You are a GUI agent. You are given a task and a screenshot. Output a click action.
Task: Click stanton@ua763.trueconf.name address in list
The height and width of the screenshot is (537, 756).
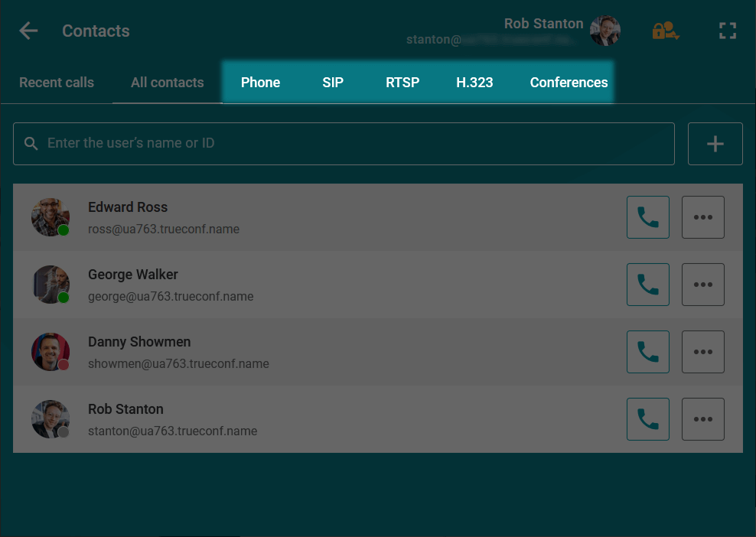click(173, 431)
